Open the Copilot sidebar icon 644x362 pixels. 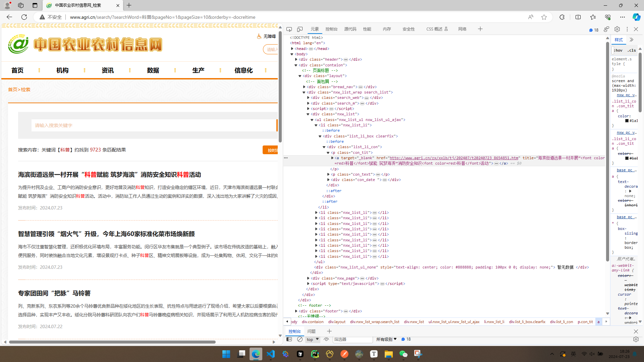(636, 17)
